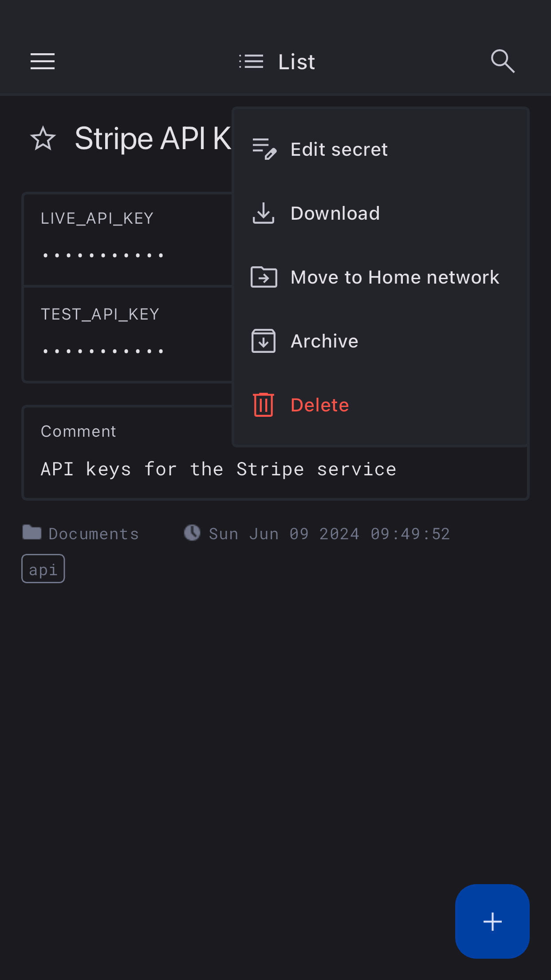Select the red Delete option

pyautogui.click(x=319, y=405)
